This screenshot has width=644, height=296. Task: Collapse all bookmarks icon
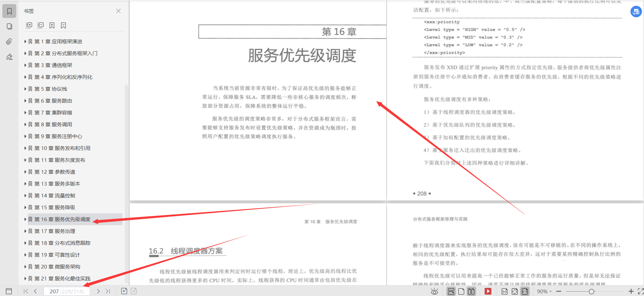pyautogui.click(x=41, y=25)
